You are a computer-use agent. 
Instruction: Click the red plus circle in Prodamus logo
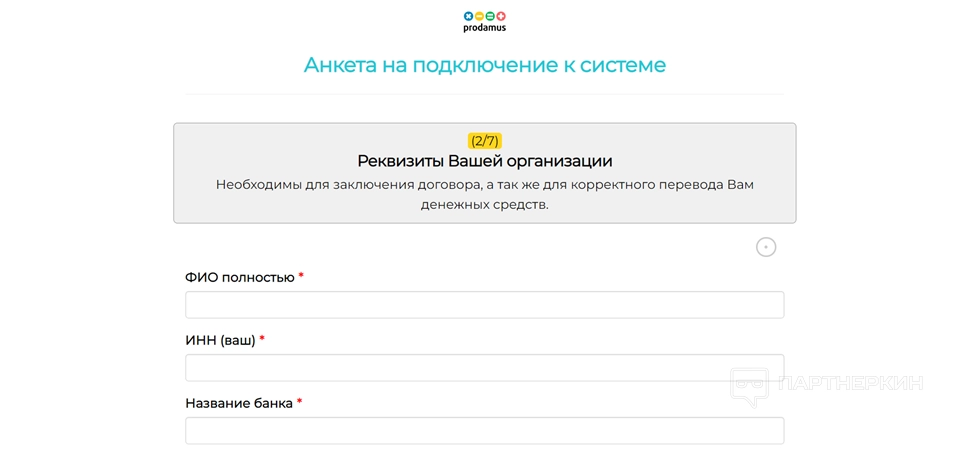click(x=501, y=16)
